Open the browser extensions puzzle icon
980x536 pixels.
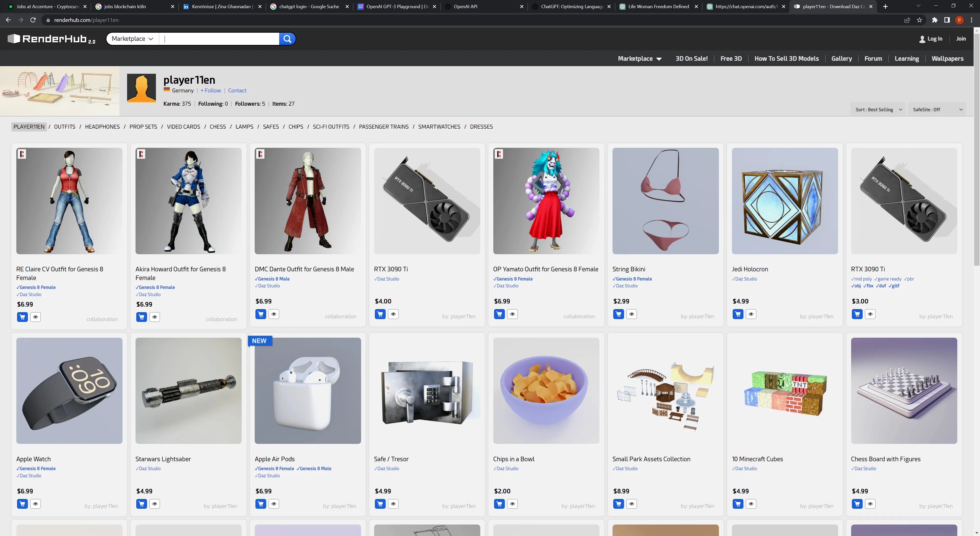tap(935, 20)
